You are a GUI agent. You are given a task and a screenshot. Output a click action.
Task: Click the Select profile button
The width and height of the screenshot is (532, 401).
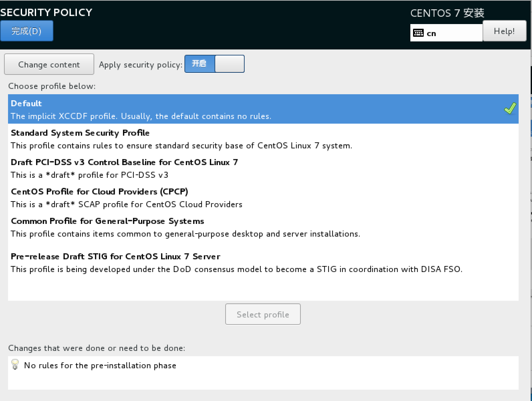263,314
